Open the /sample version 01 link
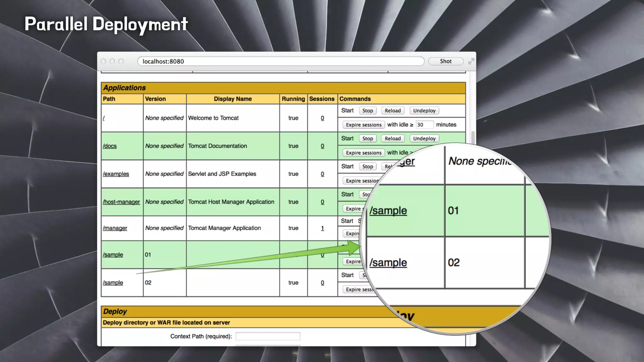 click(x=113, y=255)
